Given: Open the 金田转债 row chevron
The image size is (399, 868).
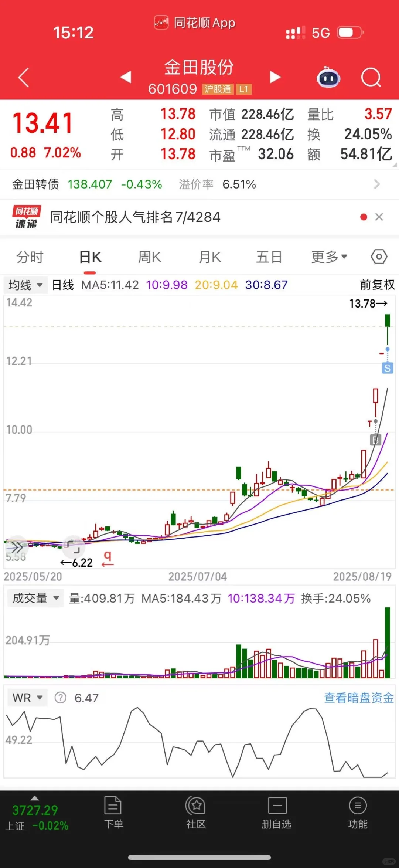Looking at the screenshot, I should click(377, 184).
